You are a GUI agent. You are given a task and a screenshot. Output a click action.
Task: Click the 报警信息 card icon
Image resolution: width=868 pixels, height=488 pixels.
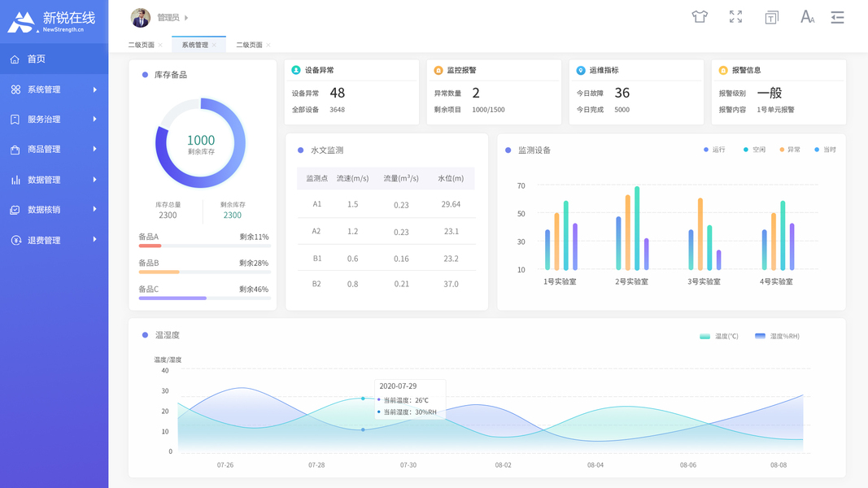[723, 70]
